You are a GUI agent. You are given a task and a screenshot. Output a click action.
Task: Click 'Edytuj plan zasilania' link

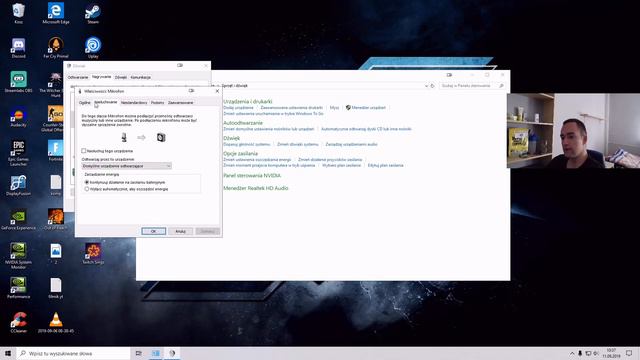pyautogui.click(x=385, y=166)
